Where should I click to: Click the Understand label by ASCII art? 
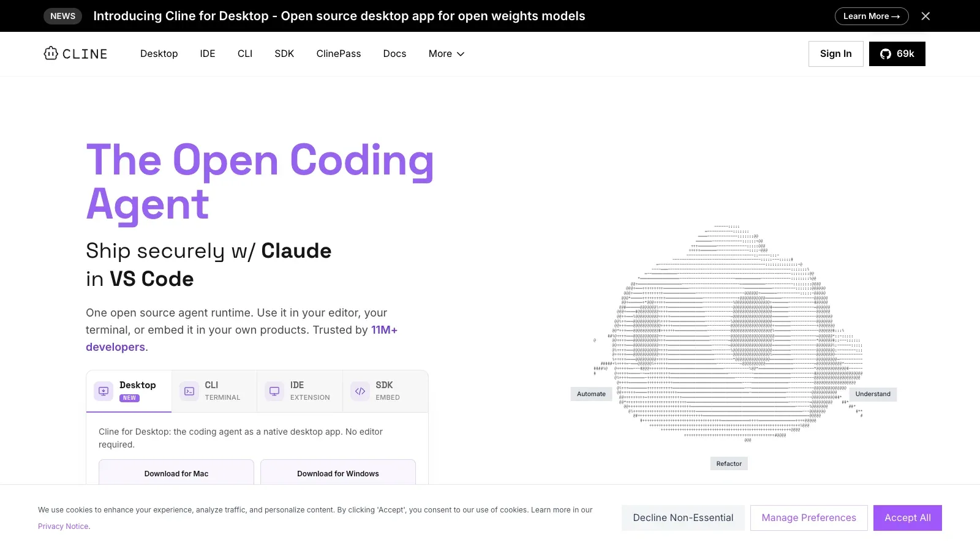(x=873, y=394)
